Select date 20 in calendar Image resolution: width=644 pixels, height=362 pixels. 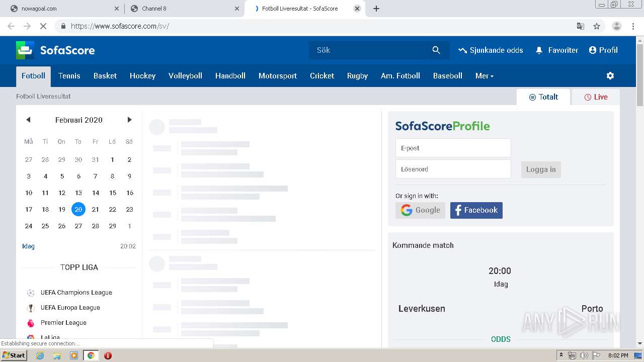[78, 209]
